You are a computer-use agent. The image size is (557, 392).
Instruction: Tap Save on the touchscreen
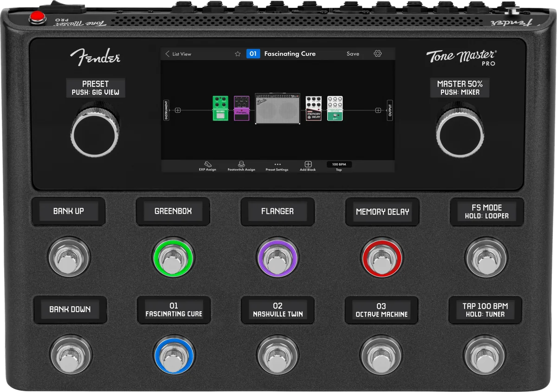pyautogui.click(x=353, y=54)
